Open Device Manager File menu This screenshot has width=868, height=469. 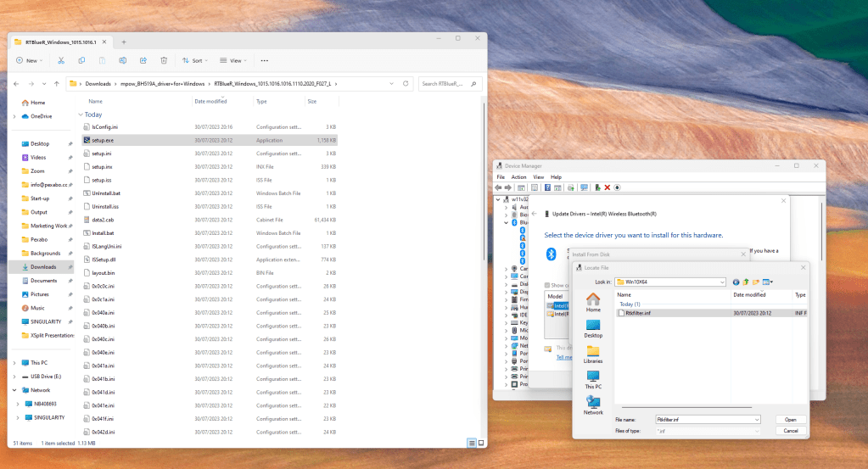(x=501, y=177)
